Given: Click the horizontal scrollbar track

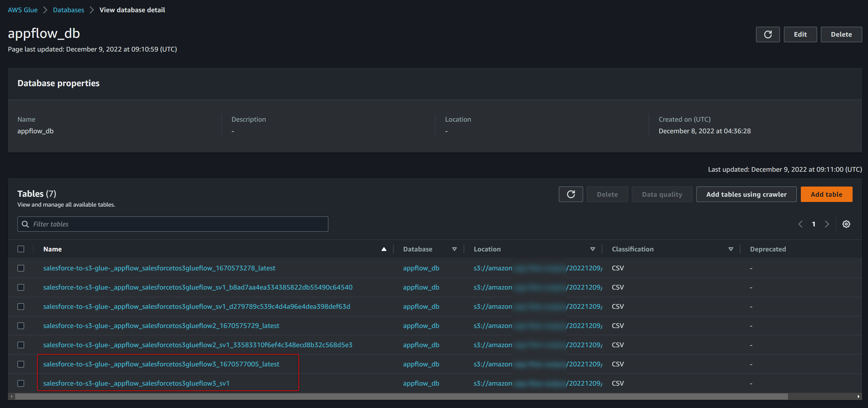Looking at the screenshot, I should 822,397.
